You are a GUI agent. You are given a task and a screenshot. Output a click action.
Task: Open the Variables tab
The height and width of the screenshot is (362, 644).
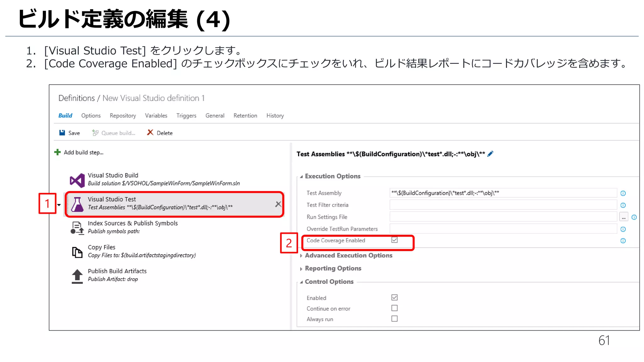point(156,116)
